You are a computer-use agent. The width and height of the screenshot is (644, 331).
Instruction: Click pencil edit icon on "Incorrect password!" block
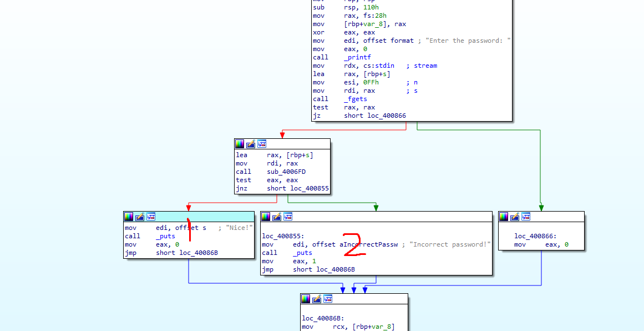point(277,217)
